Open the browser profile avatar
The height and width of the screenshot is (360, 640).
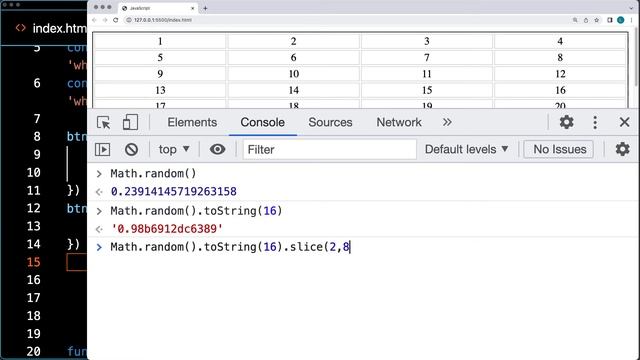coord(621,20)
